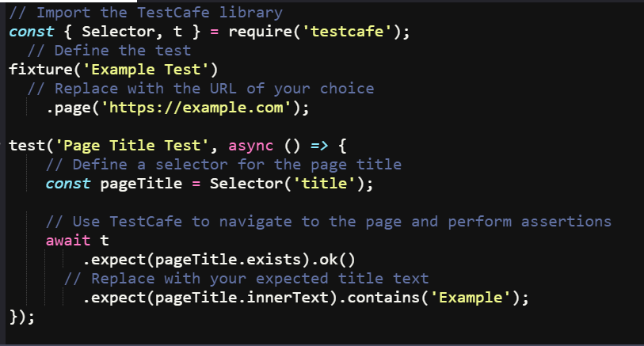The height and width of the screenshot is (346, 644).
Task: Click the 'https://example.com' URL string
Action: (x=196, y=108)
